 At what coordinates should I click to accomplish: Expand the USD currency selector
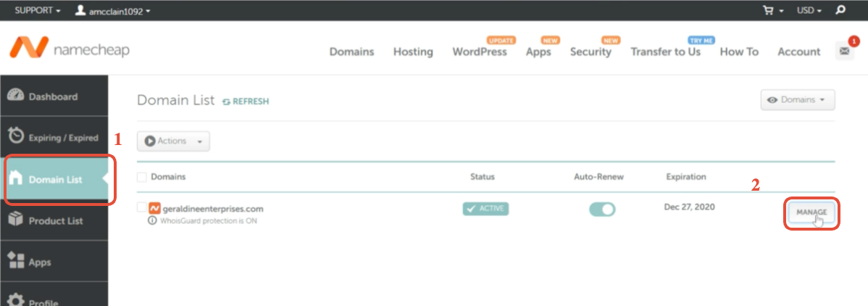[809, 11]
